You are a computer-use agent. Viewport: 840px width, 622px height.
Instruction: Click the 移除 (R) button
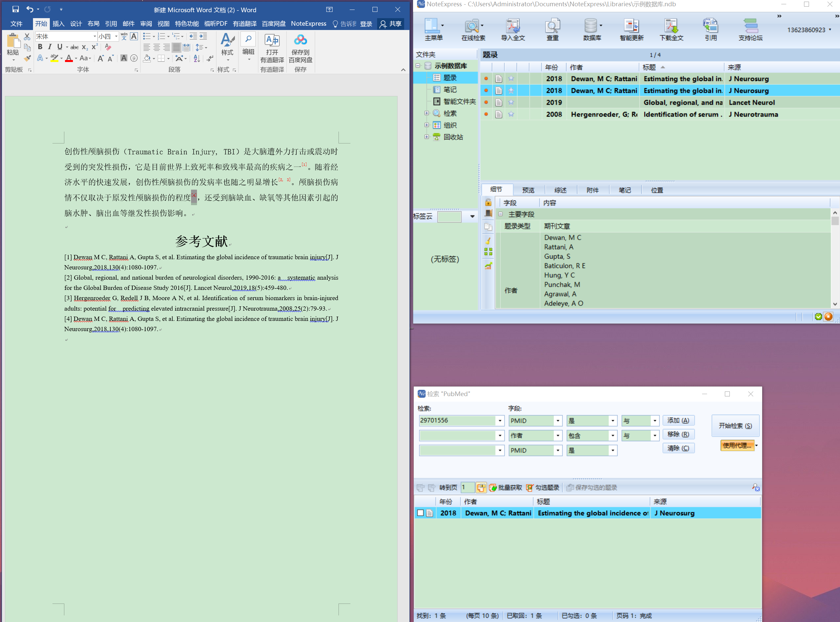(x=678, y=434)
